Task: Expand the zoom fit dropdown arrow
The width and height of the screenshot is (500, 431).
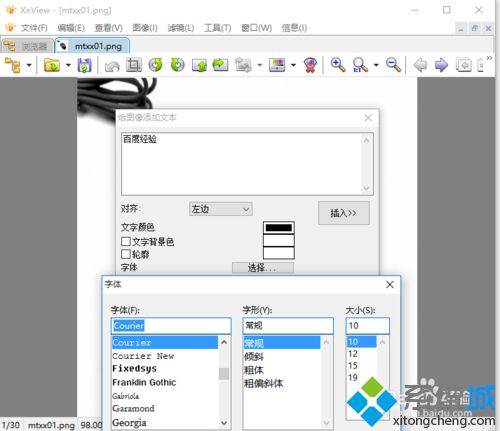Action: [376, 65]
